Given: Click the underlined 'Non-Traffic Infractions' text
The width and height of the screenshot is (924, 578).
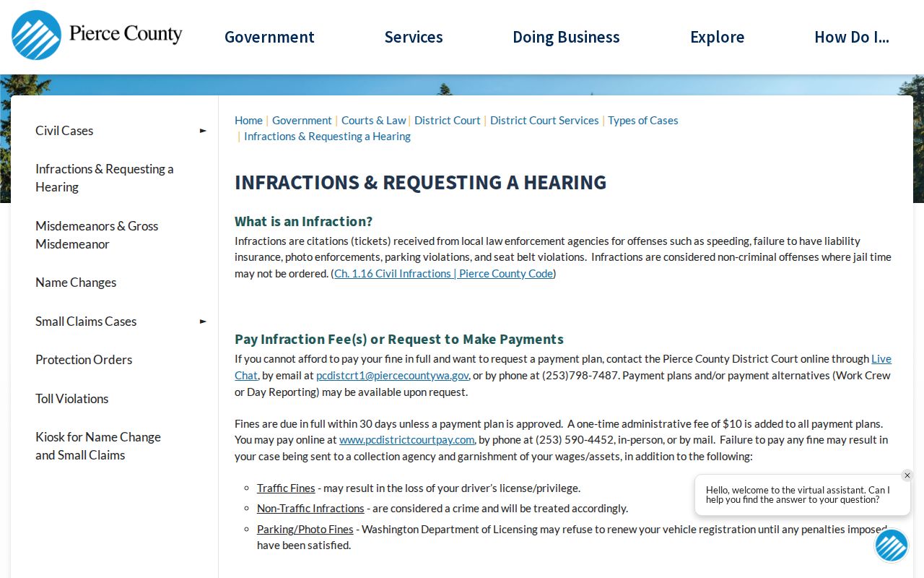Looking at the screenshot, I should pos(310,509).
